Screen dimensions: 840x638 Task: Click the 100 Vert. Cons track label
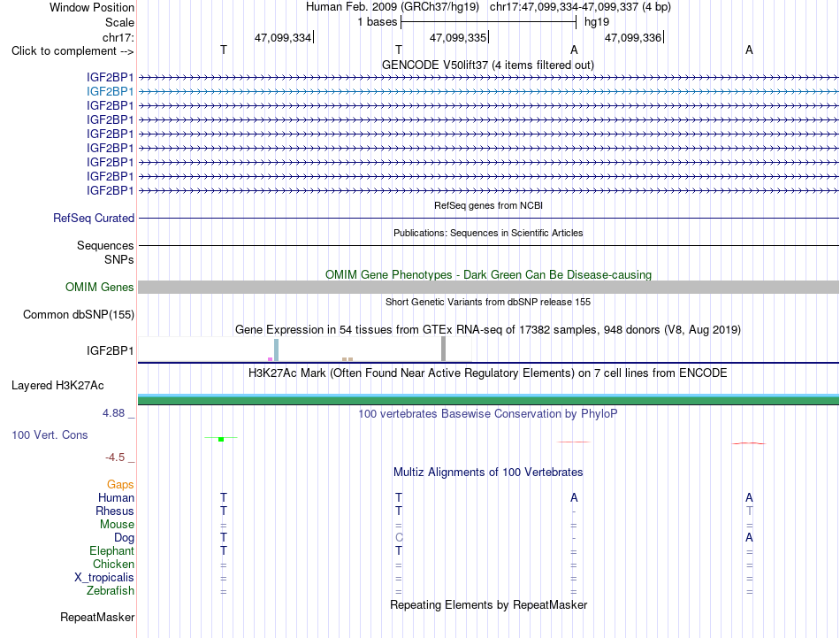(x=50, y=434)
